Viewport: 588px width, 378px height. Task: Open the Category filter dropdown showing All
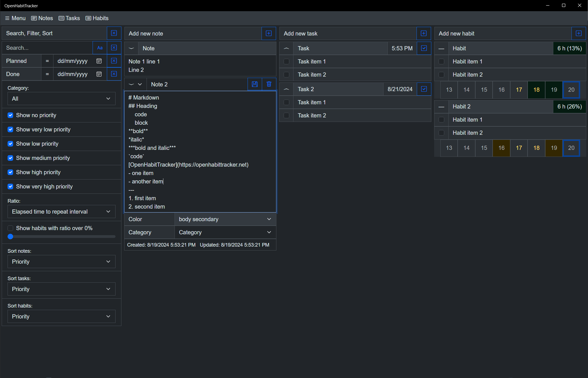[x=61, y=98]
